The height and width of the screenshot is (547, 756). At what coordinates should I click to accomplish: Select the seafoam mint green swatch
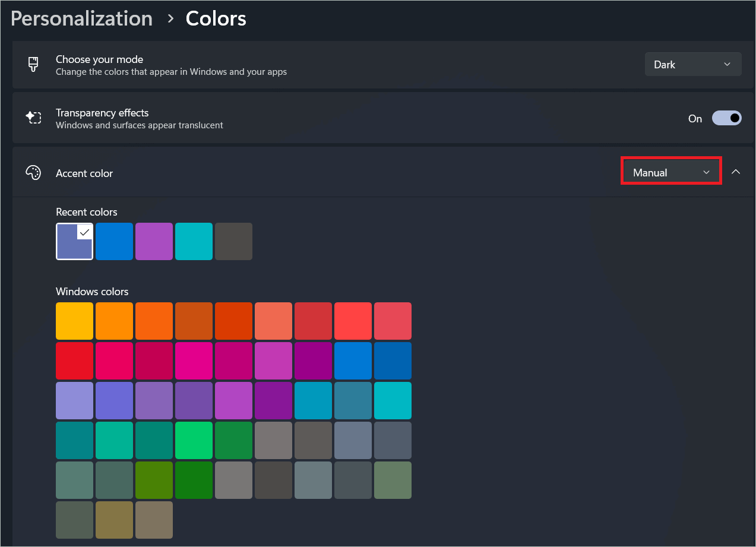pos(114,440)
